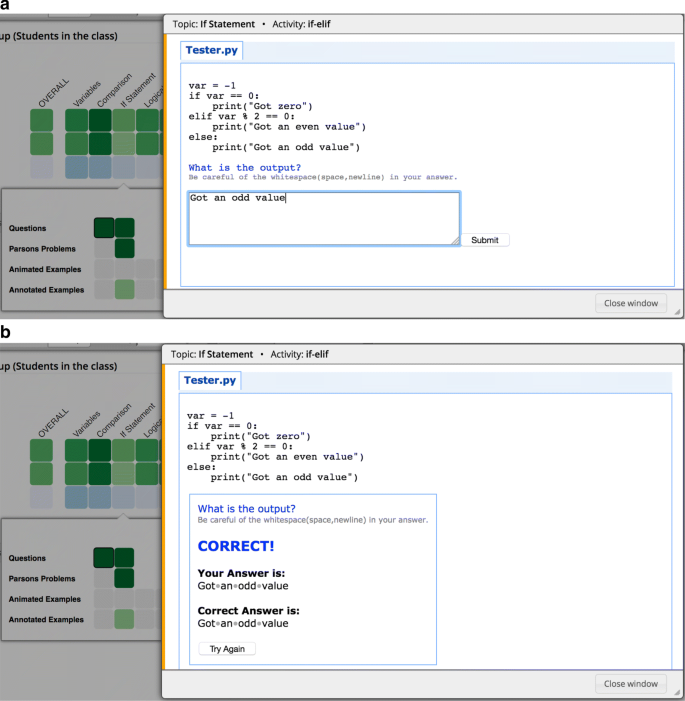Click OVERALL column header in panel a
The width and height of the screenshot is (685, 701).
[x=53, y=93]
